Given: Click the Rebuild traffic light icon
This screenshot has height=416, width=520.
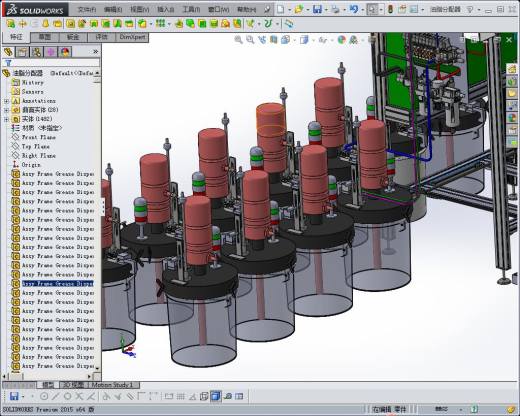Looking at the screenshot, I should tap(391, 10).
